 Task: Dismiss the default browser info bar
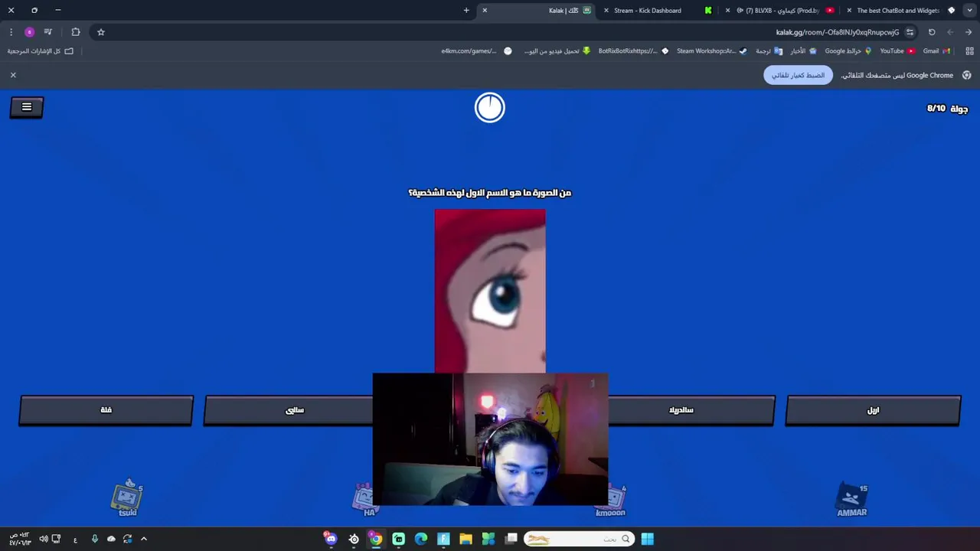(13, 75)
